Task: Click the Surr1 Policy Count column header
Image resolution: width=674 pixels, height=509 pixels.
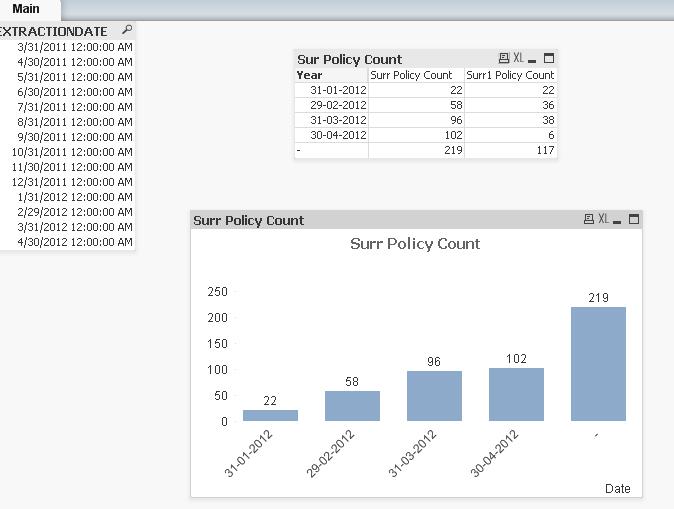Action: click(x=511, y=75)
